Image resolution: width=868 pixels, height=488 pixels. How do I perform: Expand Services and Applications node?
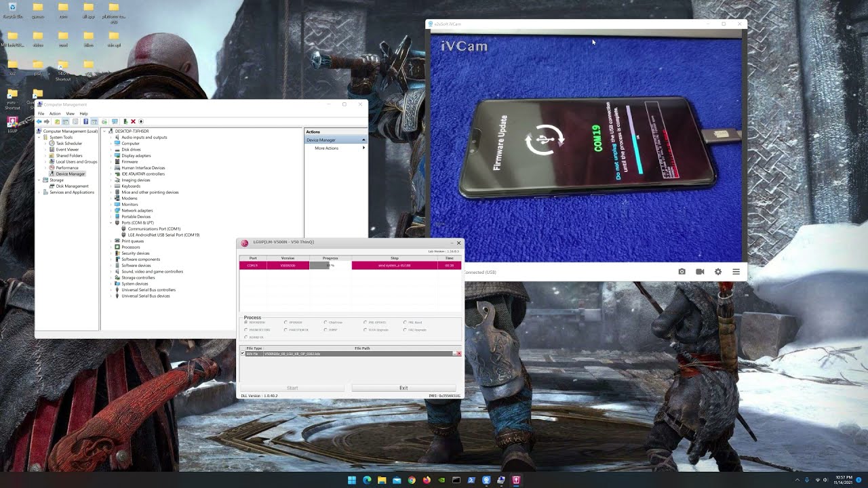coord(39,192)
